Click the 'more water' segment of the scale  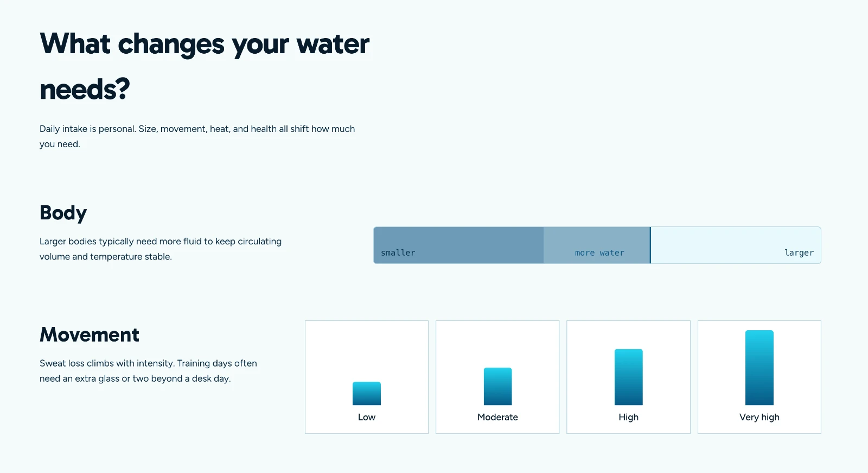[597, 245]
